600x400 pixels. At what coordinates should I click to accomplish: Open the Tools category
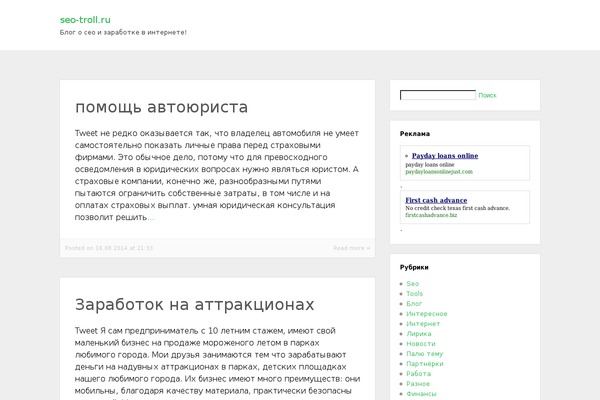tap(414, 294)
